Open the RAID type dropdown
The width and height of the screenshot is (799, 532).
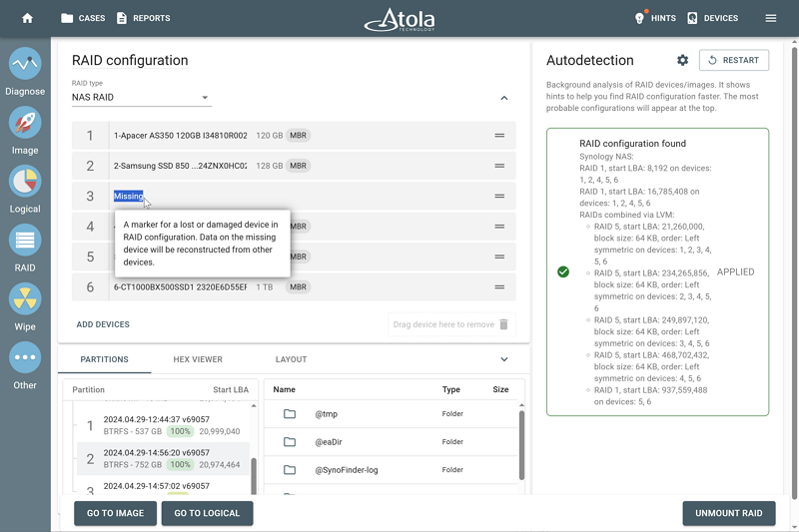click(142, 97)
